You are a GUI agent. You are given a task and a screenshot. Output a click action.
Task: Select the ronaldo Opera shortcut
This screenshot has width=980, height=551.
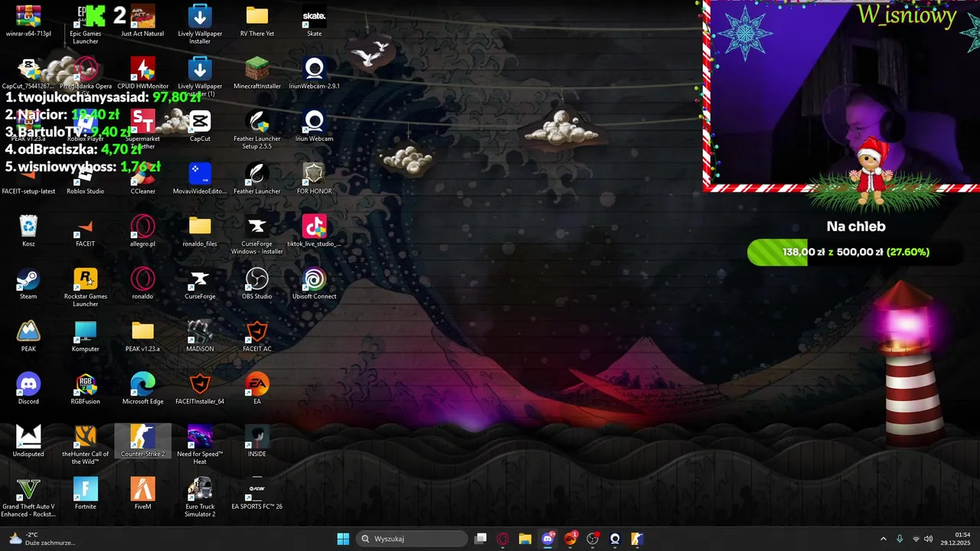(142, 284)
